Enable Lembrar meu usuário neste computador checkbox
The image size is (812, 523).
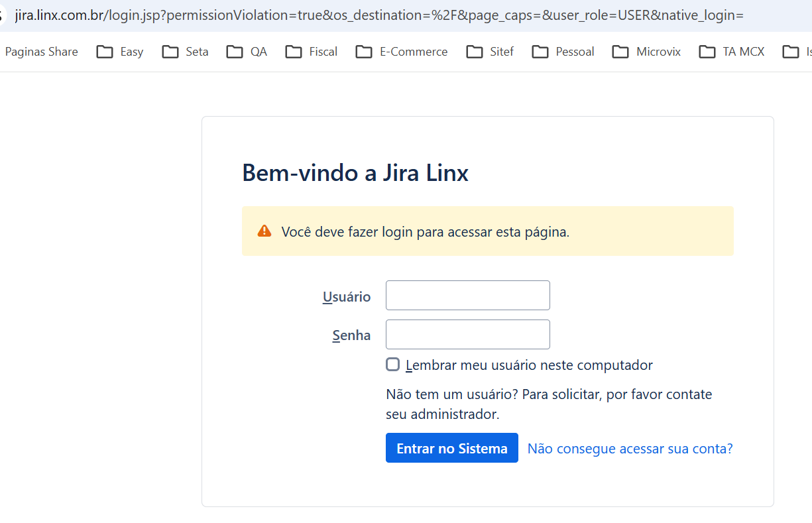click(x=393, y=365)
